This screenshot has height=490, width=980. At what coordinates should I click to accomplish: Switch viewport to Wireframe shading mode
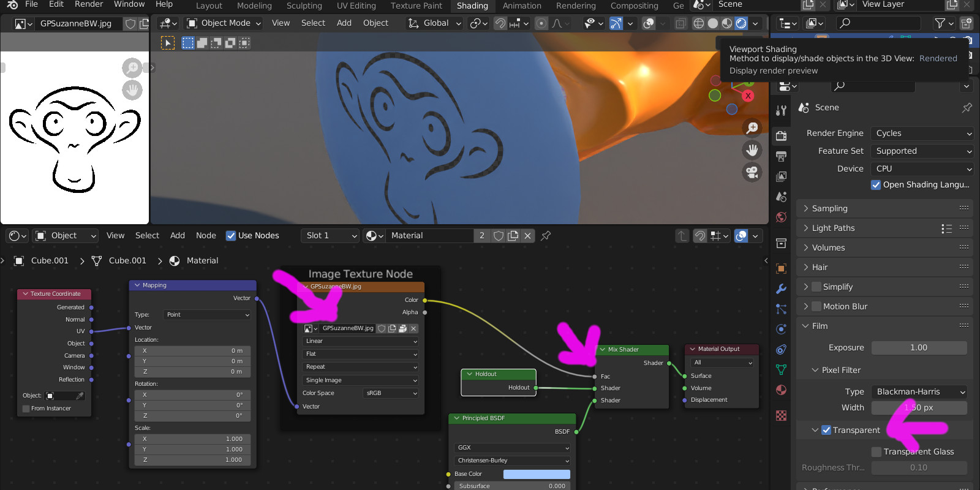pyautogui.click(x=699, y=23)
